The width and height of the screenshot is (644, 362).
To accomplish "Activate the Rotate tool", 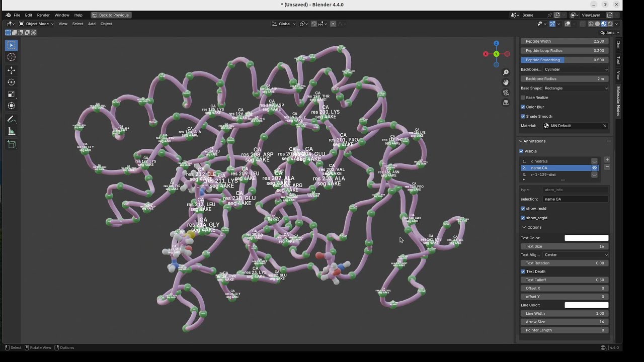I will [11, 82].
